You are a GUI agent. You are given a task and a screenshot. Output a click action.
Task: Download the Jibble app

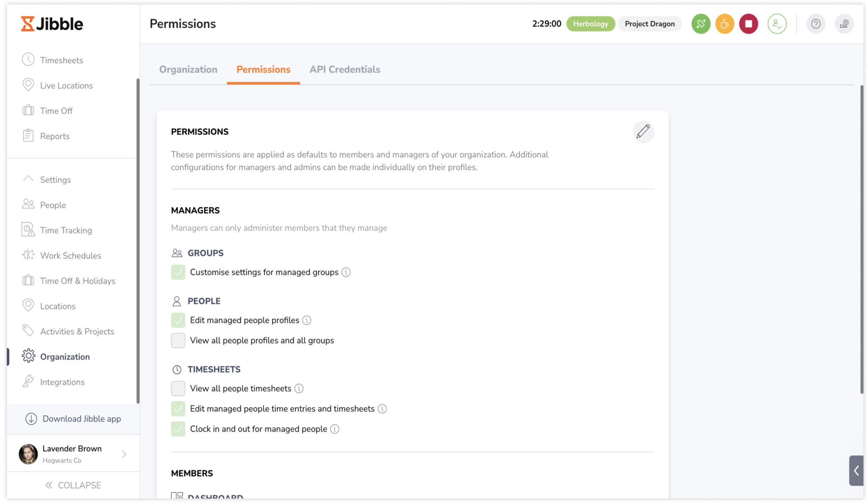coord(81,419)
